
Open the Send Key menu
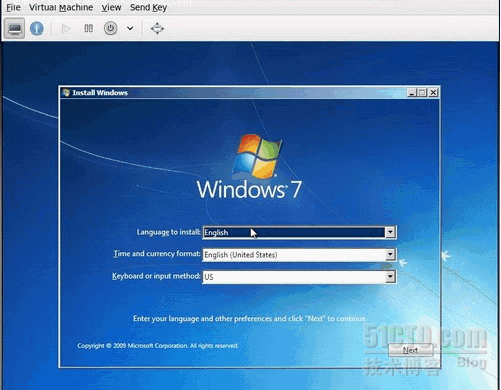point(148,7)
